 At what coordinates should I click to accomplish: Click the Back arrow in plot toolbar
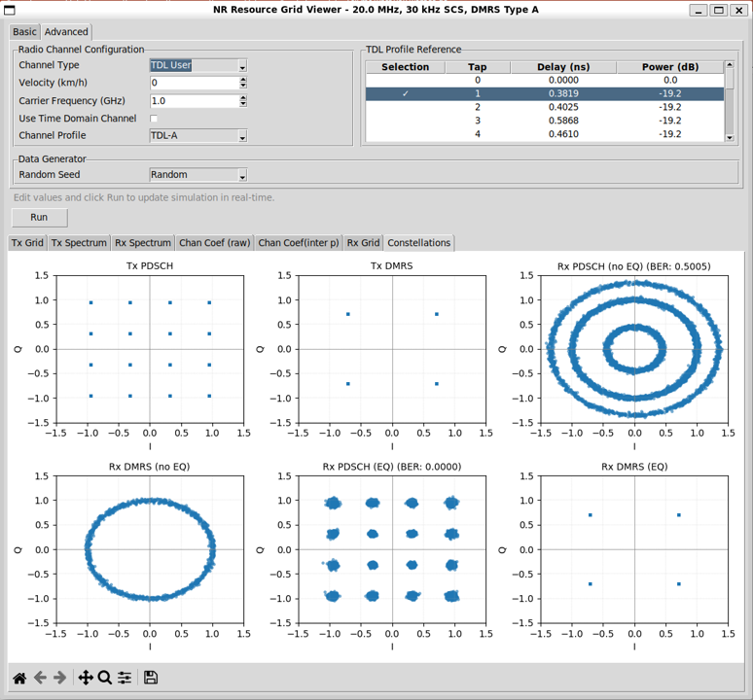tap(40, 678)
